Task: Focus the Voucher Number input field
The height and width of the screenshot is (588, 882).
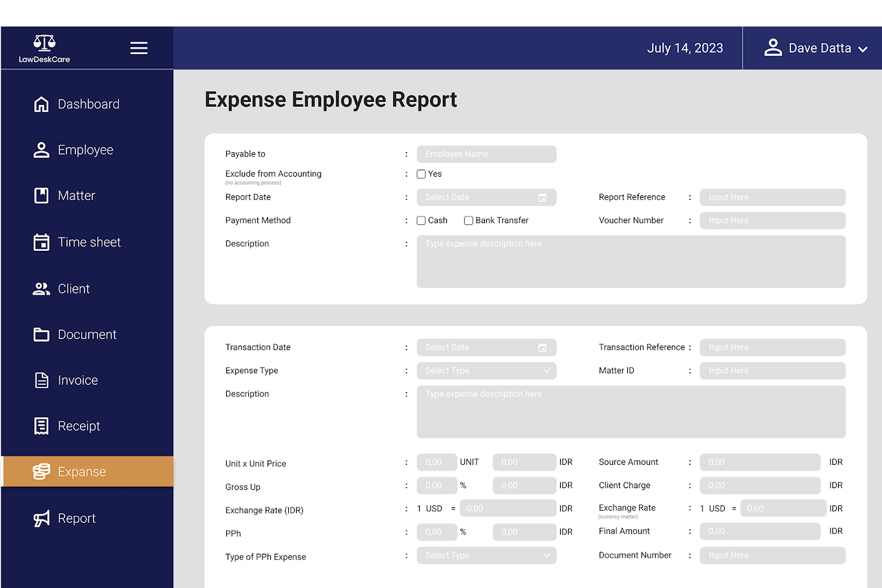Action: [772, 220]
